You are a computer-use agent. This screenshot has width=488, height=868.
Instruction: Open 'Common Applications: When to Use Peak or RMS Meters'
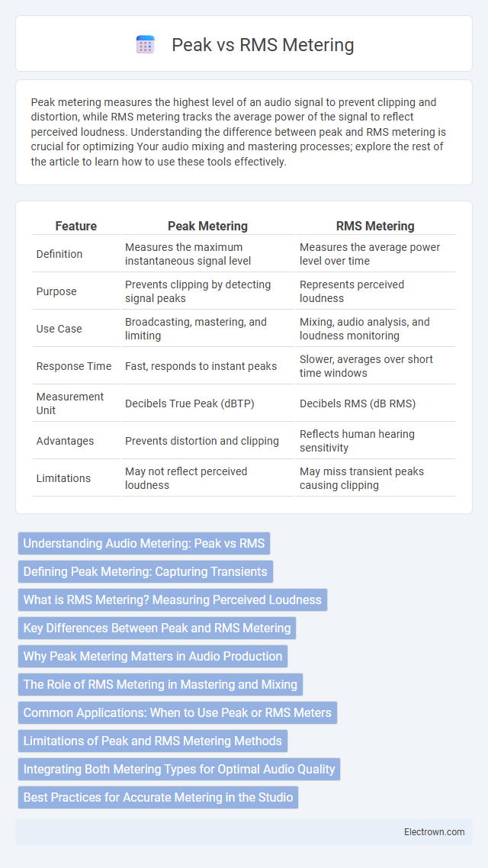point(178,713)
